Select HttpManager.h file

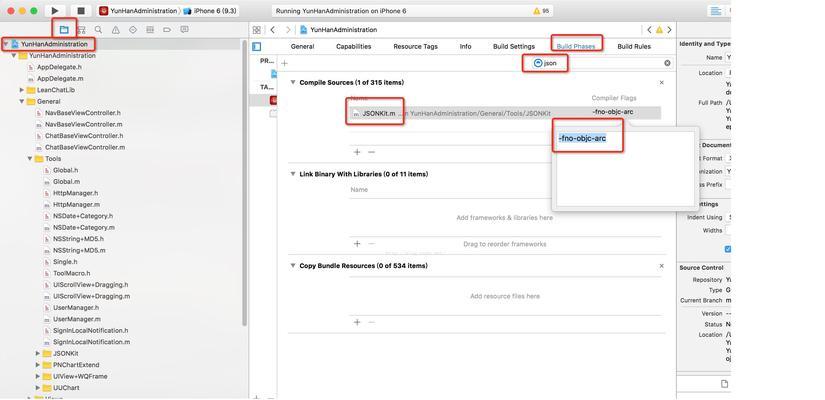75,193
